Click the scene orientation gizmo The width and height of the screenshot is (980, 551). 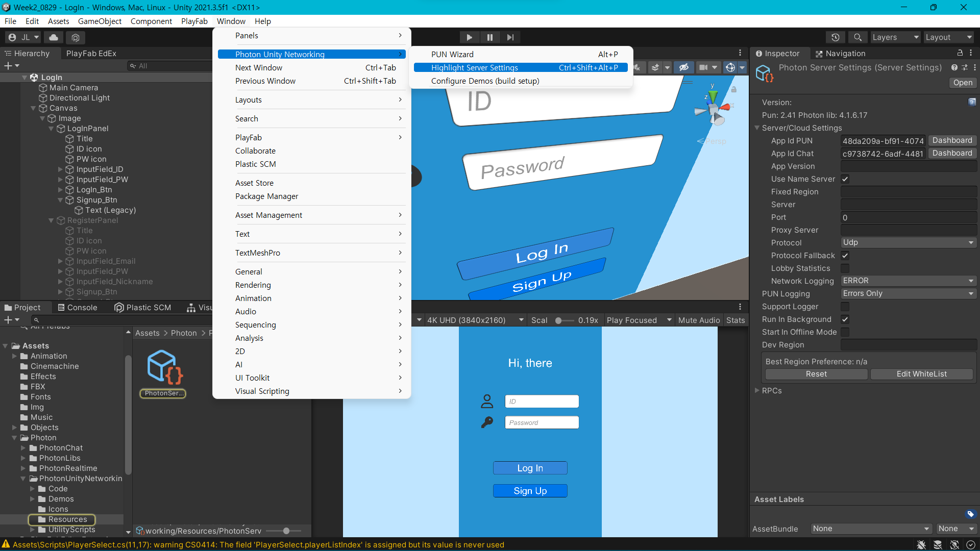click(714, 108)
